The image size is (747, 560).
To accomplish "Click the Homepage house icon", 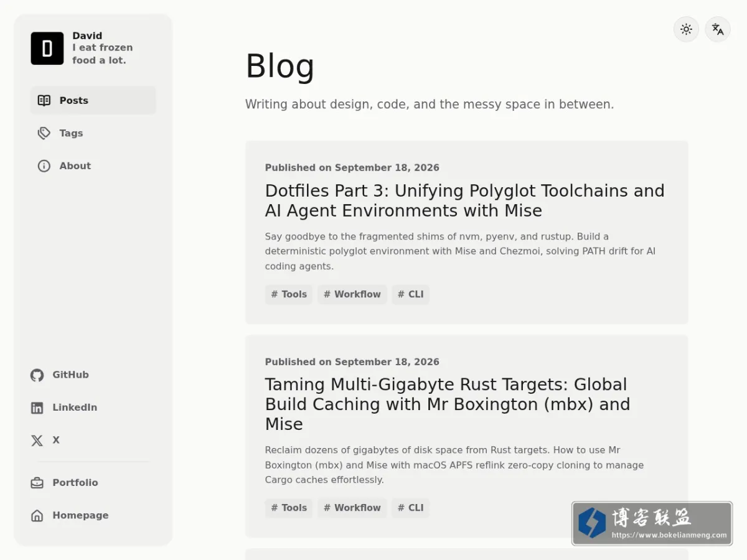I will (x=37, y=516).
